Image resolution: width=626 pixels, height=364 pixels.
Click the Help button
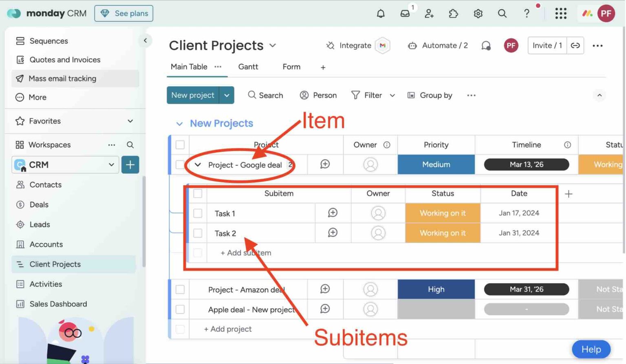point(591,349)
